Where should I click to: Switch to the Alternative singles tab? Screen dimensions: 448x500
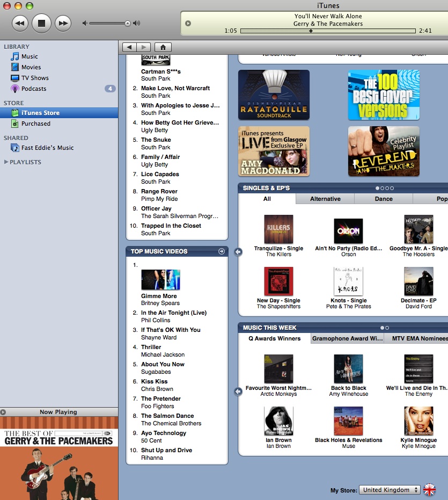pos(325,199)
